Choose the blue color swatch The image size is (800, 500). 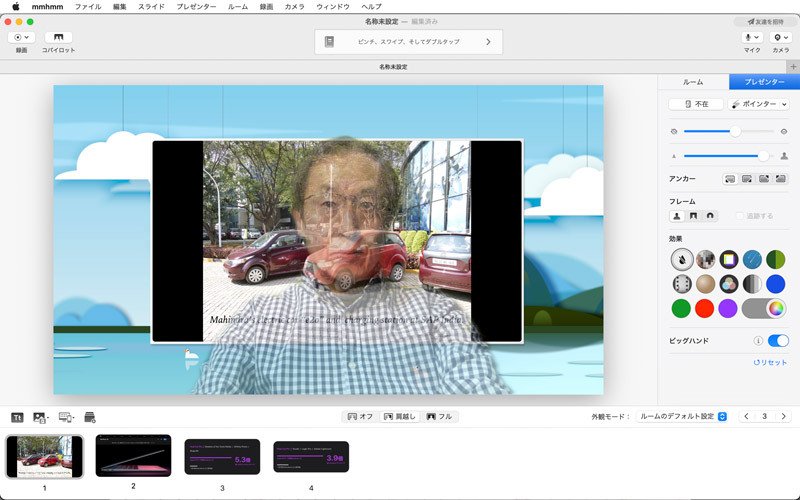[x=776, y=284]
